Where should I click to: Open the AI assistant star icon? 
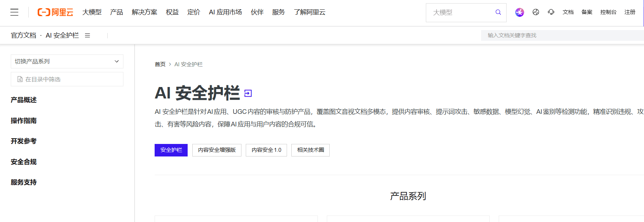pyautogui.click(x=520, y=13)
